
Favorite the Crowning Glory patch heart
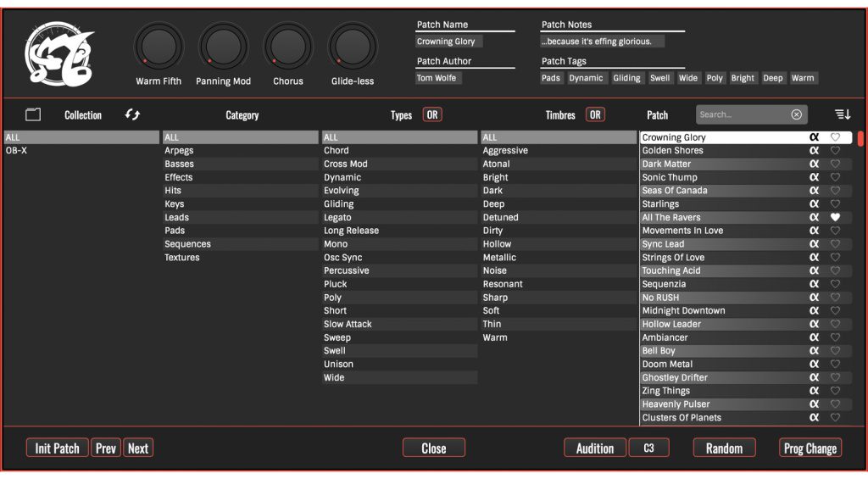(x=835, y=137)
